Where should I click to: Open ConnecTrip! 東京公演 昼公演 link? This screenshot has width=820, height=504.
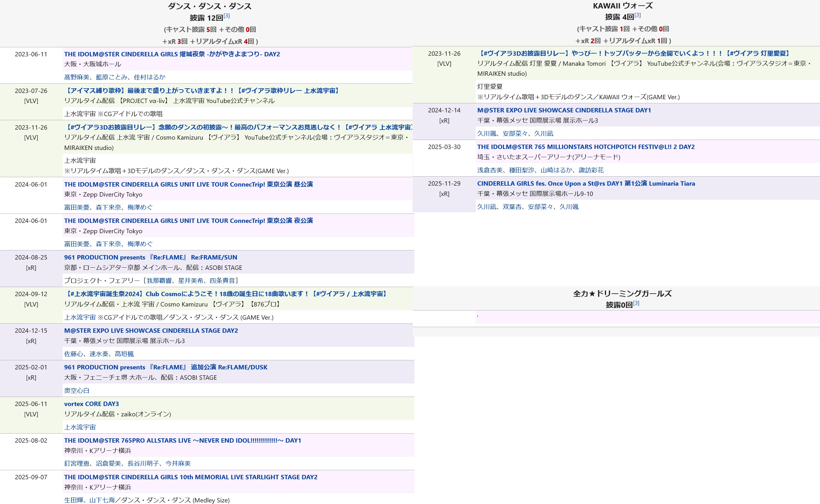click(189, 184)
